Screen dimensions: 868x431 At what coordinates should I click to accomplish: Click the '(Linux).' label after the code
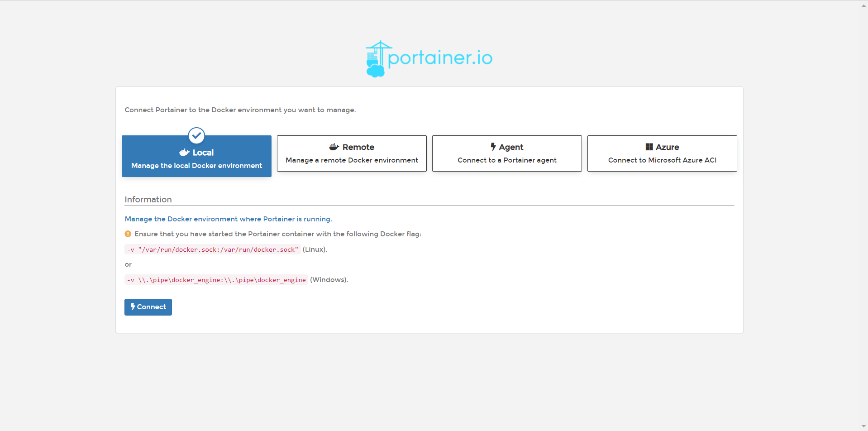coord(315,249)
